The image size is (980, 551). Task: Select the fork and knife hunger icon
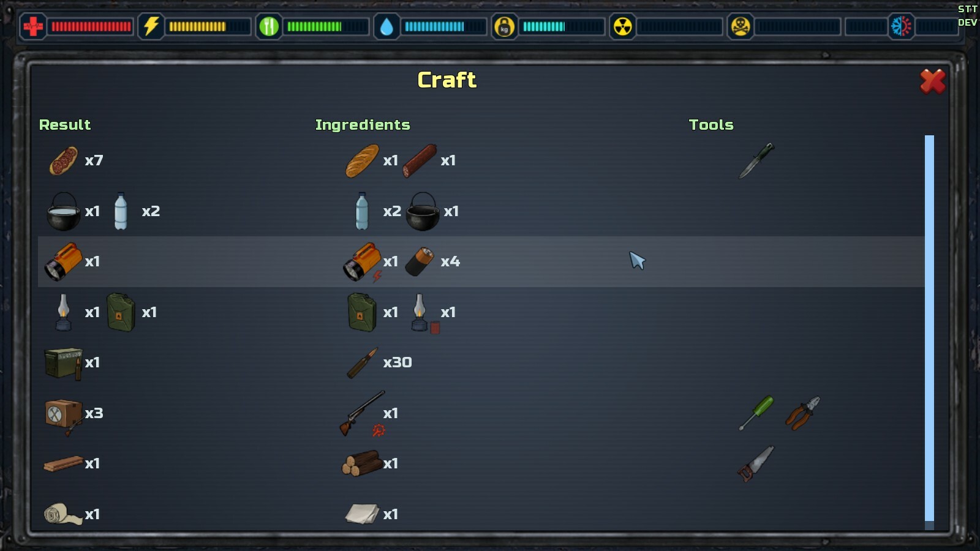269,26
